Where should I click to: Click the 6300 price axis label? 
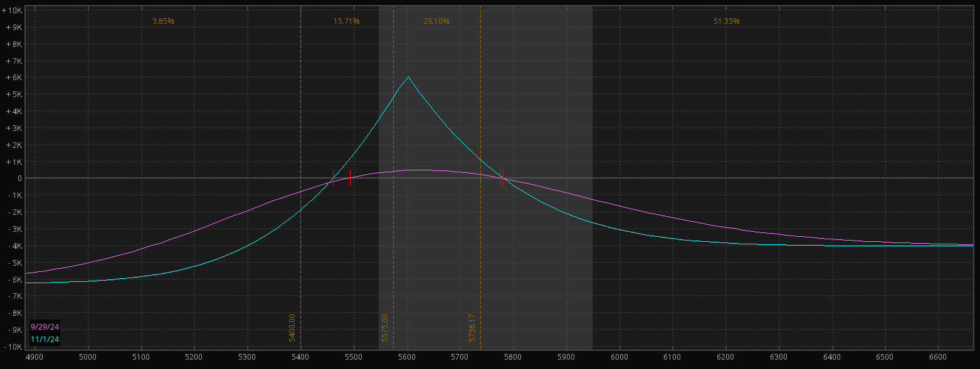[779, 356]
